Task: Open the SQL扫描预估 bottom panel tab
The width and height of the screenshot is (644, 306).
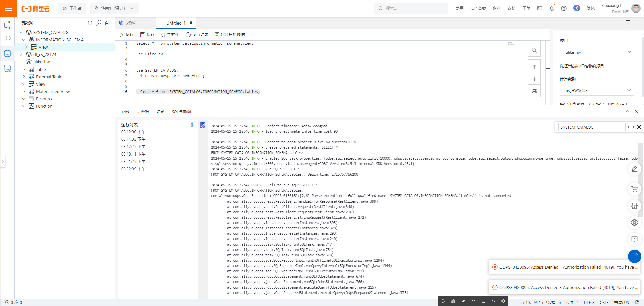Action: click(x=182, y=112)
